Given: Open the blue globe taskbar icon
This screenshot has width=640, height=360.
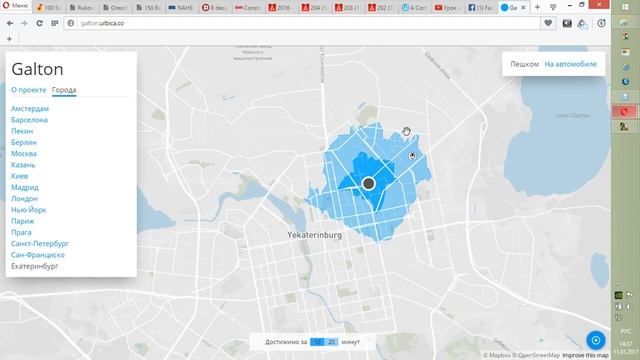Looking at the screenshot, I should pos(625,82).
